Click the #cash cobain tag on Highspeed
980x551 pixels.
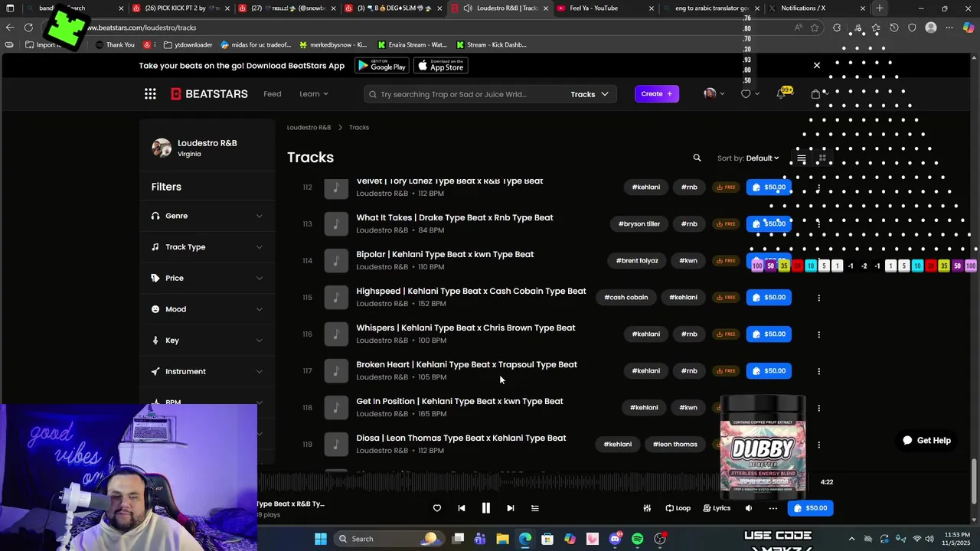(x=626, y=298)
